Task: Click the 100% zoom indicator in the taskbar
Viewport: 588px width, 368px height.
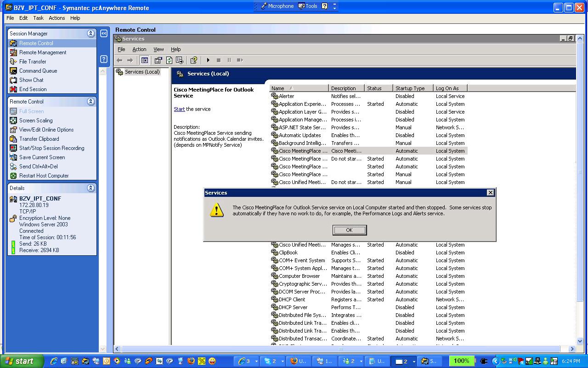Action: tap(462, 361)
